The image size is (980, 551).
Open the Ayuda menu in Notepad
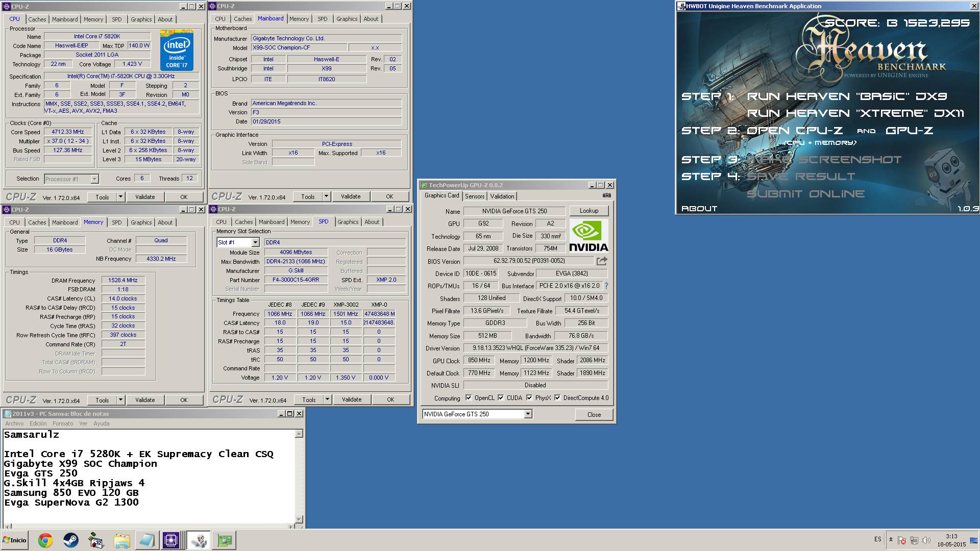(101, 423)
